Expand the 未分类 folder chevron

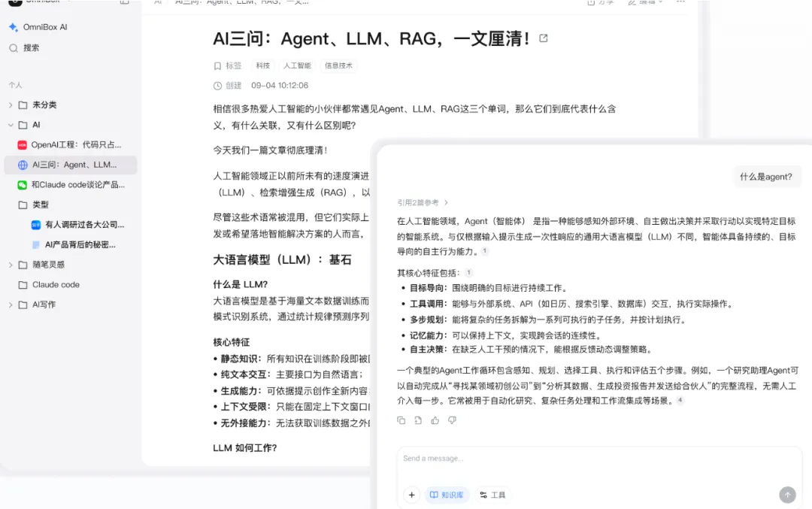[11, 105]
